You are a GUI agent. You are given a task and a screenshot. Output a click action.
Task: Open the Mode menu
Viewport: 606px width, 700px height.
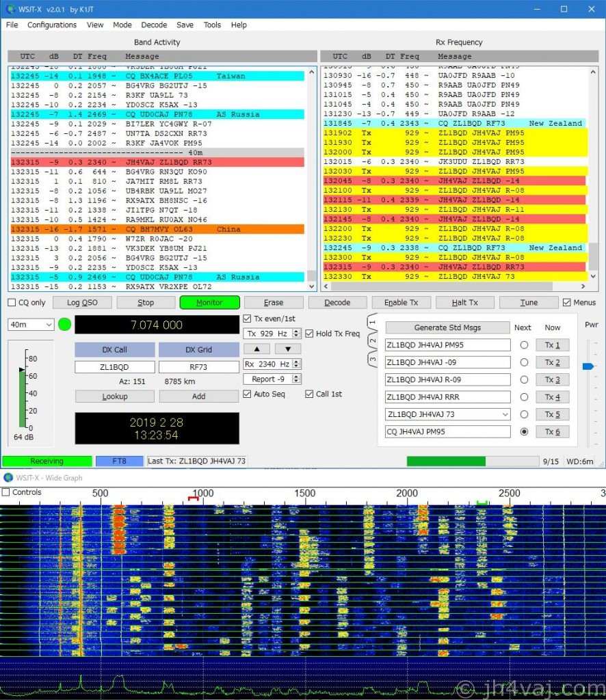click(x=122, y=25)
